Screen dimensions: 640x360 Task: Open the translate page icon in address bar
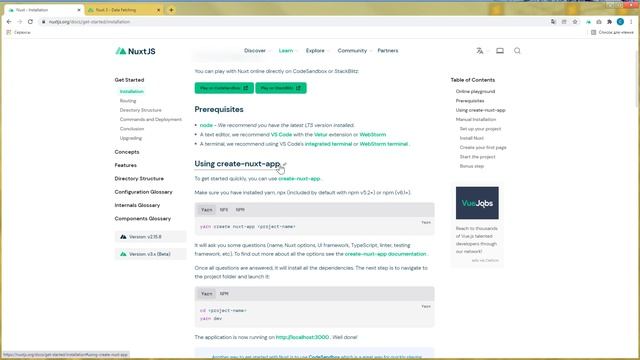[x=553, y=22]
